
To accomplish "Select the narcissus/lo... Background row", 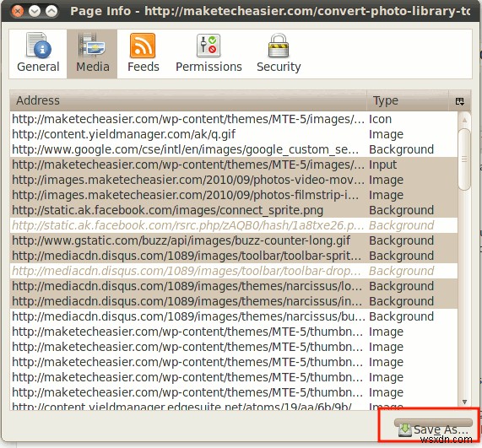I will pyautogui.click(x=234, y=286).
